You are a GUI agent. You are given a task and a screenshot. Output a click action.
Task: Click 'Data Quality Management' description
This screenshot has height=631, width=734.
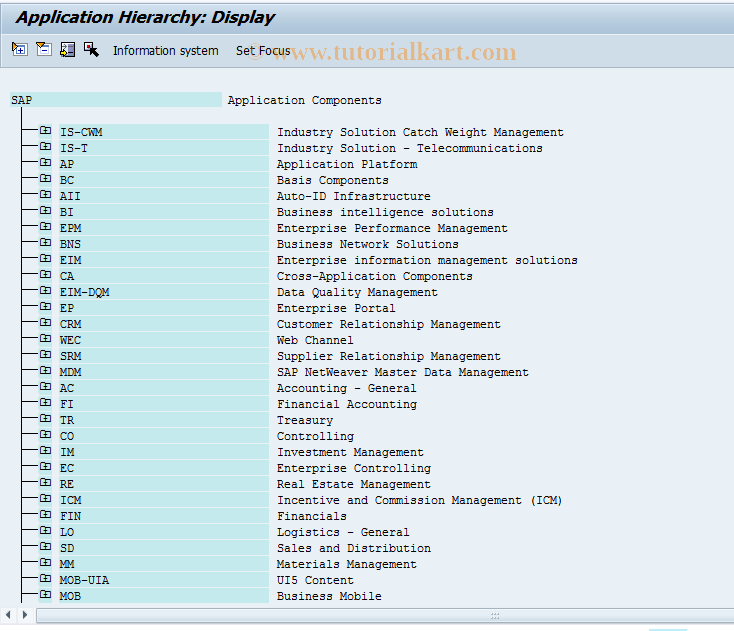point(357,292)
